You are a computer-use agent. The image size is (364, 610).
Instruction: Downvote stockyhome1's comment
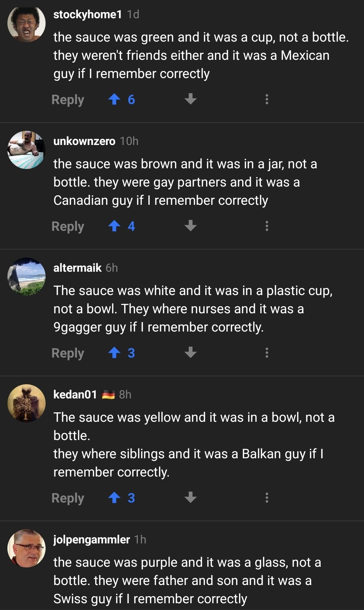click(x=190, y=99)
